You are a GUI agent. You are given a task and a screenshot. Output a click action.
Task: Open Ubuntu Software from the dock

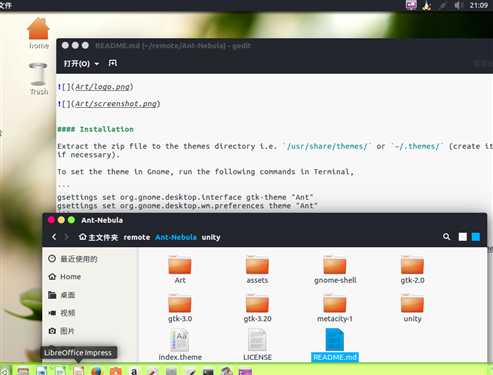115,371
